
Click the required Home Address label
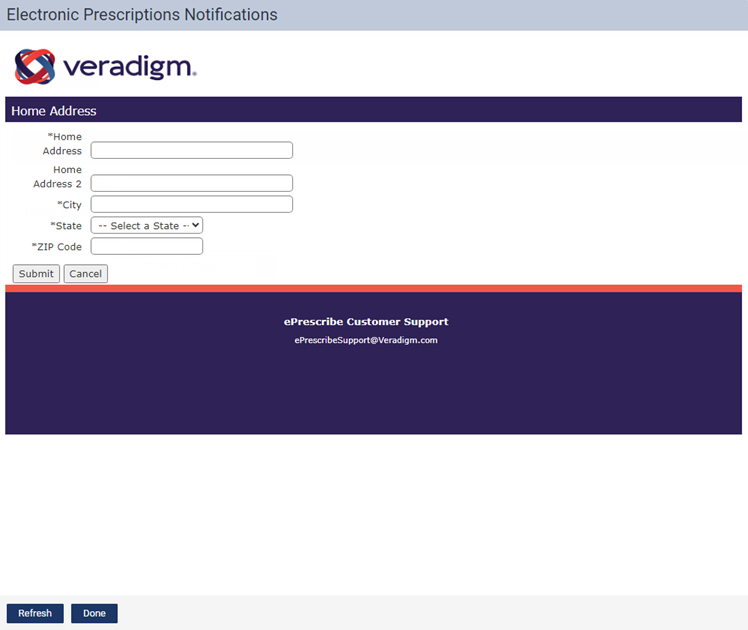[x=64, y=144]
